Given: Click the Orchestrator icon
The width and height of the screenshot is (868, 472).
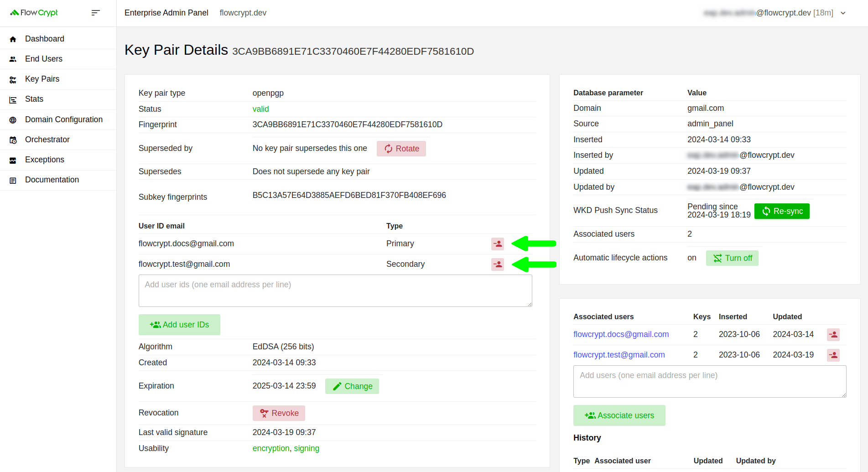Looking at the screenshot, I should pos(13,140).
